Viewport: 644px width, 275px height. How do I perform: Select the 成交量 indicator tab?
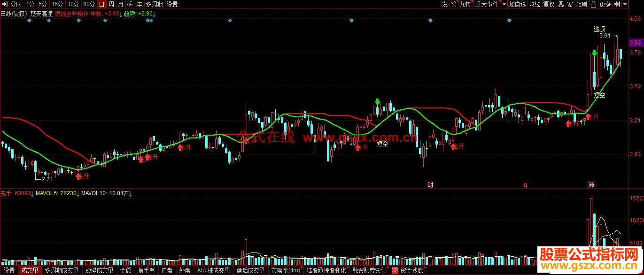[30, 270]
